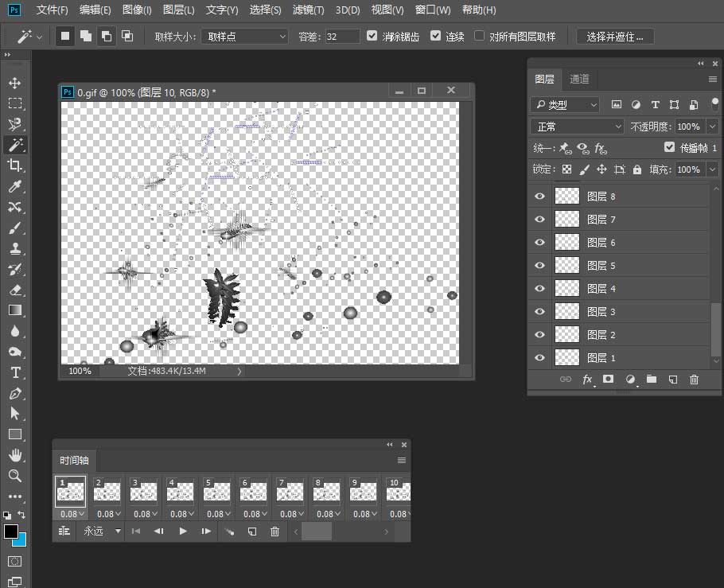The image size is (724, 588).
Task: Select the Move tool
Action: [15, 83]
